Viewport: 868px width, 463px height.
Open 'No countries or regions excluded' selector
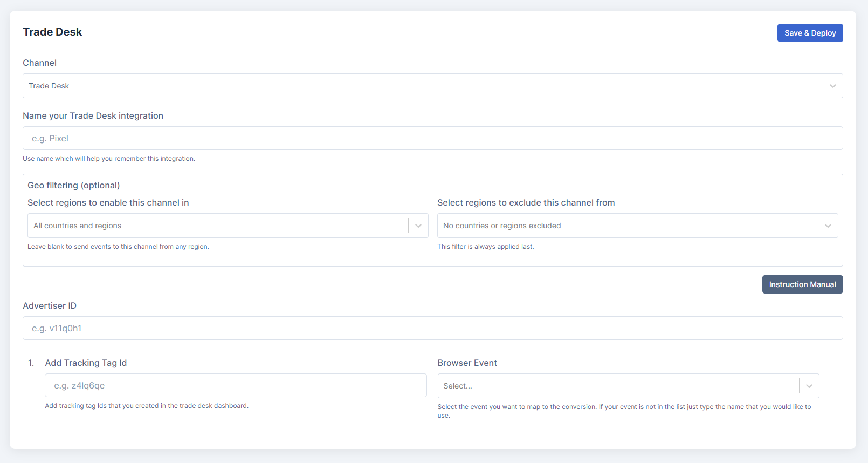click(x=625, y=226)
